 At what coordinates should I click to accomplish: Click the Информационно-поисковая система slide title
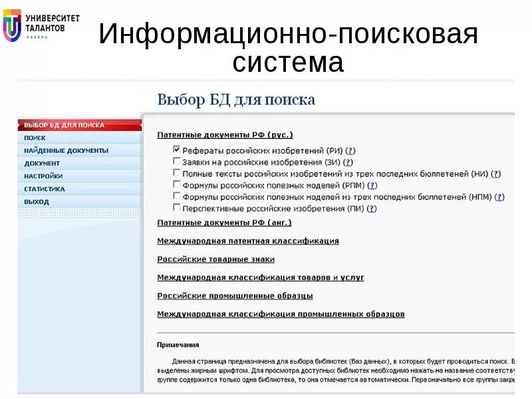288,47
